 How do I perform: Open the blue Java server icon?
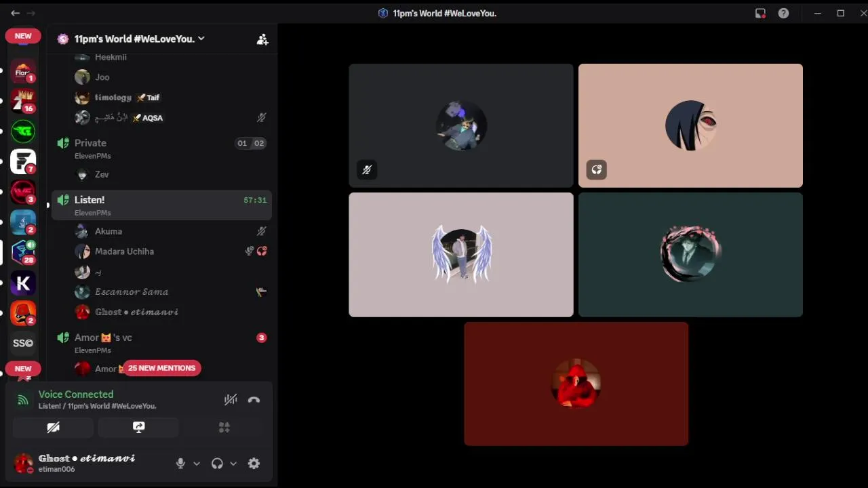pos(23,222)
